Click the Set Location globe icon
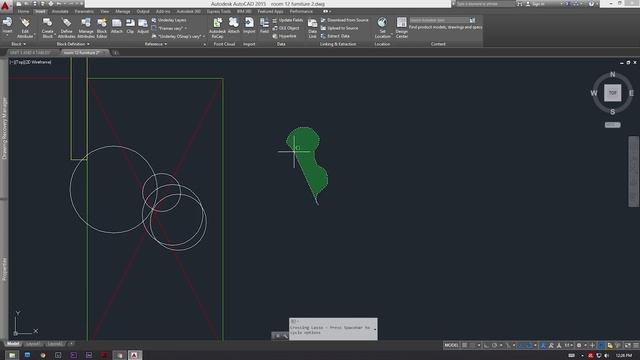This screenshot has height=360, width=640. point(382,22)
